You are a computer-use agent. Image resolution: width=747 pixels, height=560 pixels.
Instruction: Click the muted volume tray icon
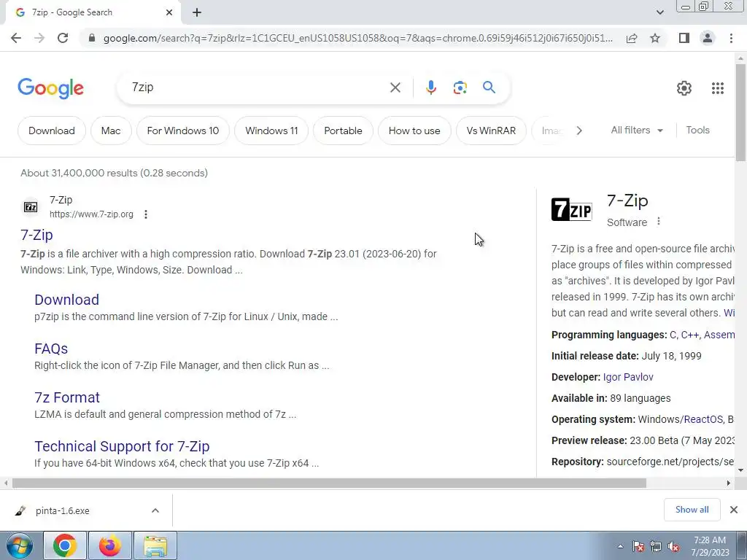[673, 547]
